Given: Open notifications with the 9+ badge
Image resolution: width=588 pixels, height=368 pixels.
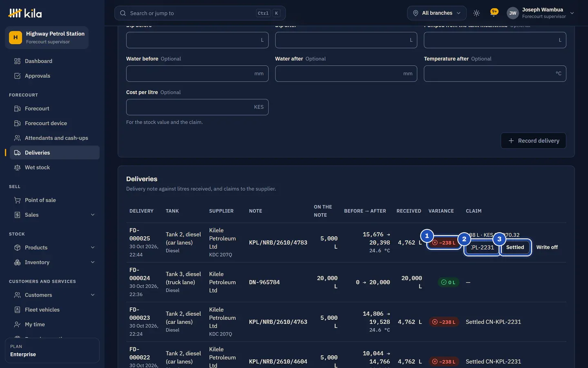Looking at the screenshot, I should point(494,13).
